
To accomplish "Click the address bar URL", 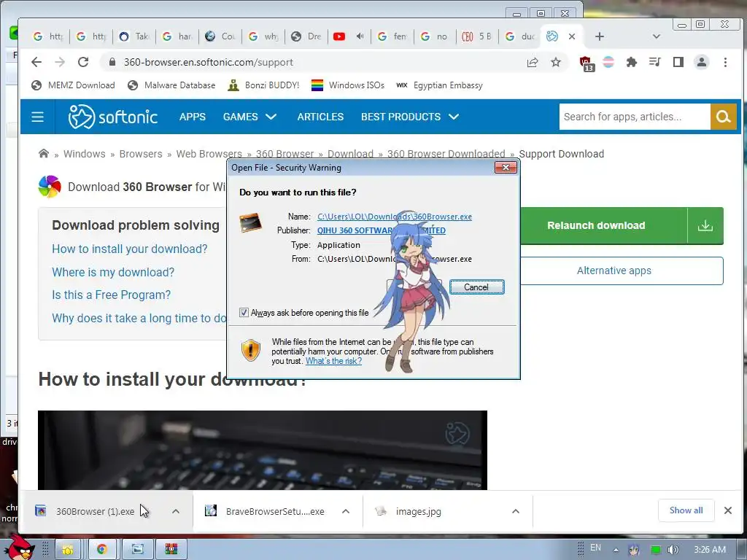I will [x=208, y=63].
